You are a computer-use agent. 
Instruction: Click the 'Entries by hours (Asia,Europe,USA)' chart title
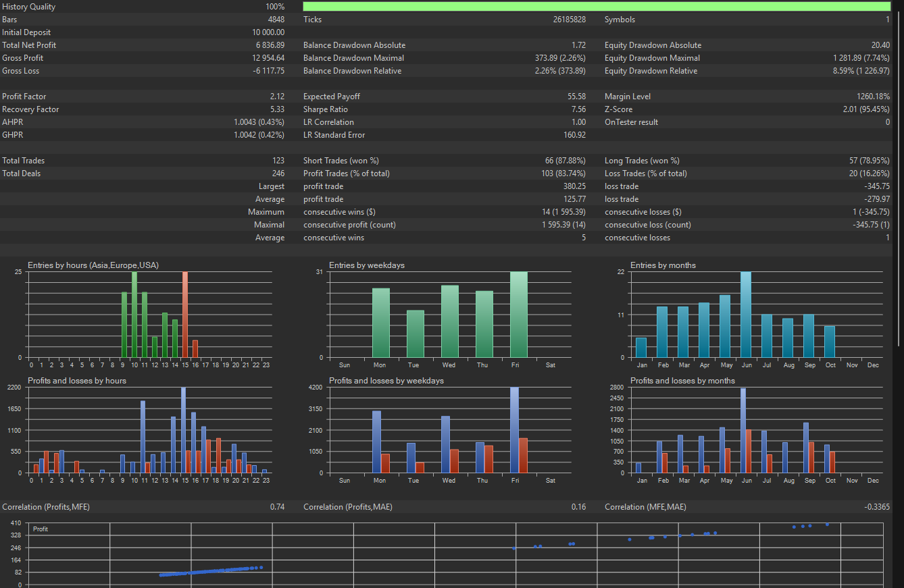pyautogui.click(x=93, y=265)
